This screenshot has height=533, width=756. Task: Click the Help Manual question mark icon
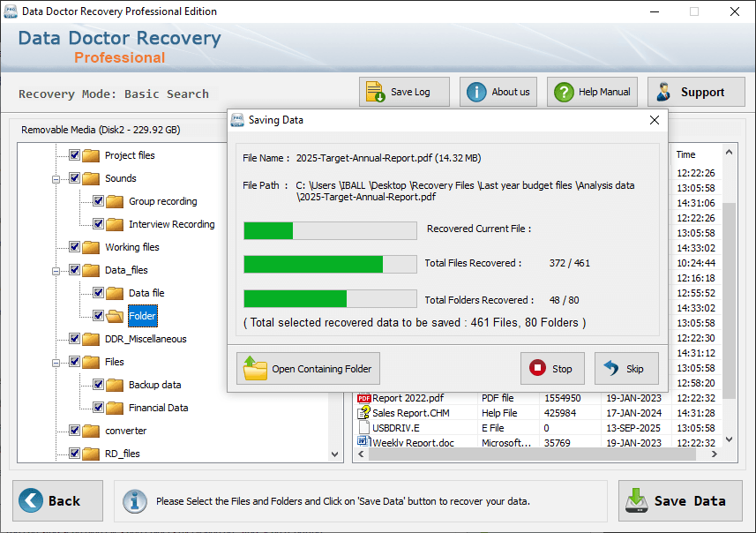tap(564, 92)
